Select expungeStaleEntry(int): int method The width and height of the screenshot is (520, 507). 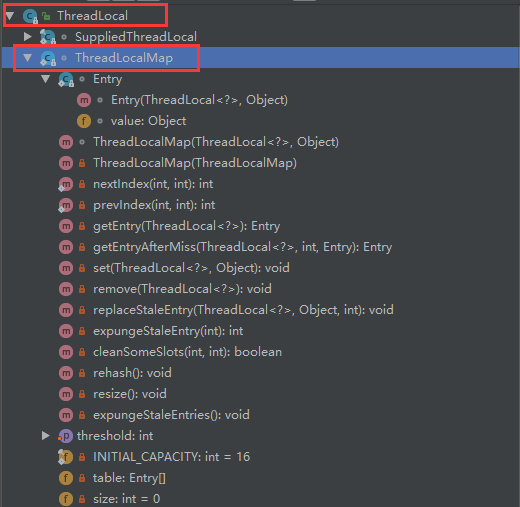[168, 331]
